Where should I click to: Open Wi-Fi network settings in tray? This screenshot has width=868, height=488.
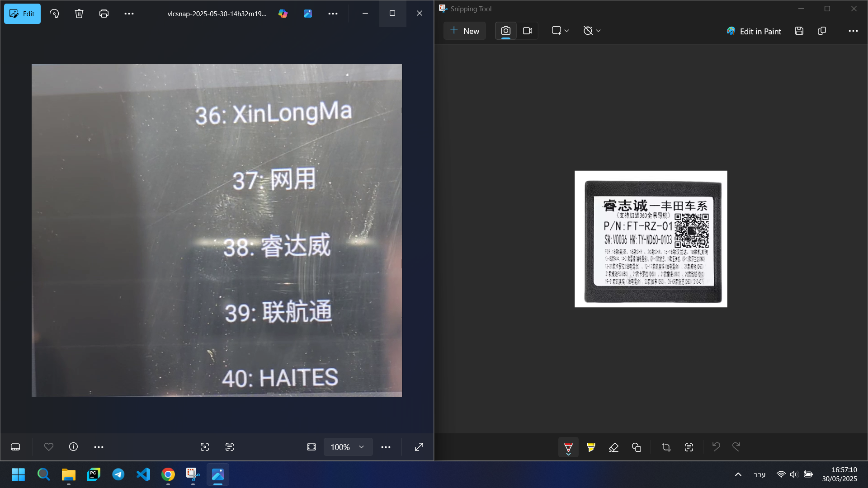coord(781,474)
